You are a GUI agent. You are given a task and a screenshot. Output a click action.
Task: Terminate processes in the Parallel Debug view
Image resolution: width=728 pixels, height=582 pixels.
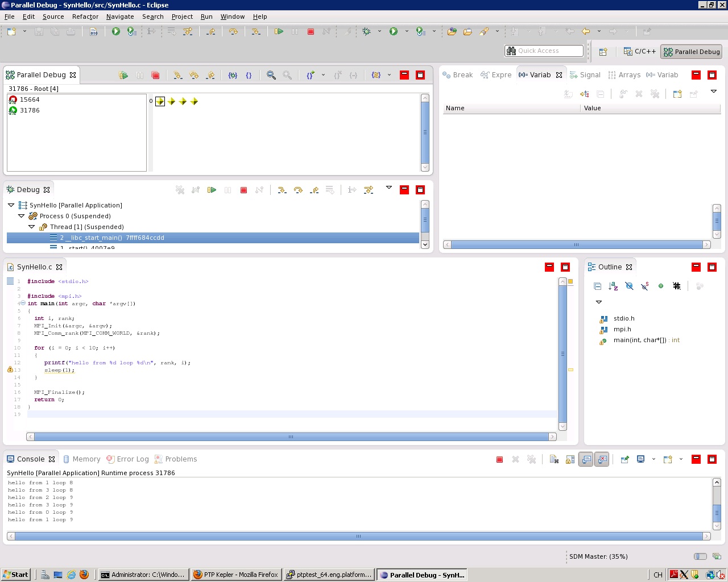point(155,75)
